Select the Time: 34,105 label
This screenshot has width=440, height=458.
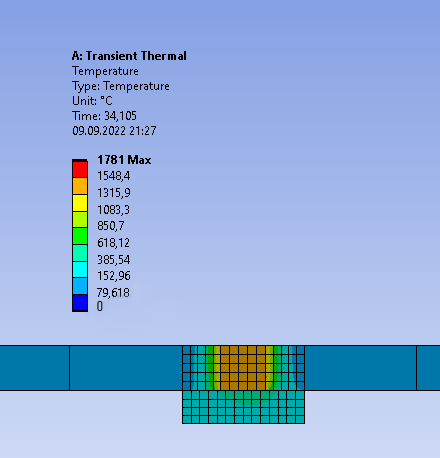pos(104,116)
